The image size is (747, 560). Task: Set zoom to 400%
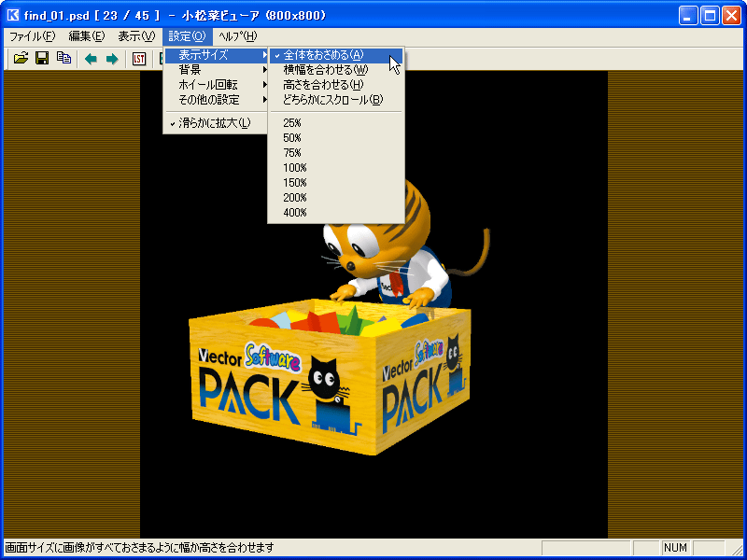tap(336, 213)
